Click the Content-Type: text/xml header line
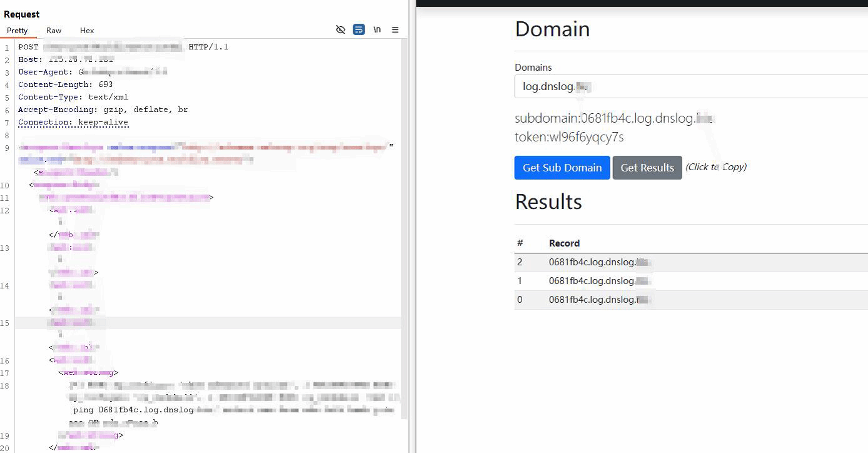This screenshot has height=453, width=868. coord(73,97)
